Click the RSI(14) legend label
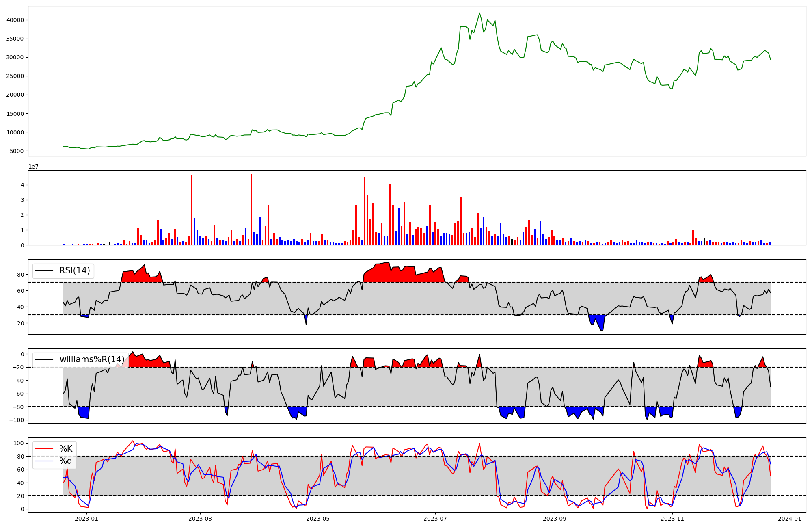The image size is (812, 528). coord(75,270)
